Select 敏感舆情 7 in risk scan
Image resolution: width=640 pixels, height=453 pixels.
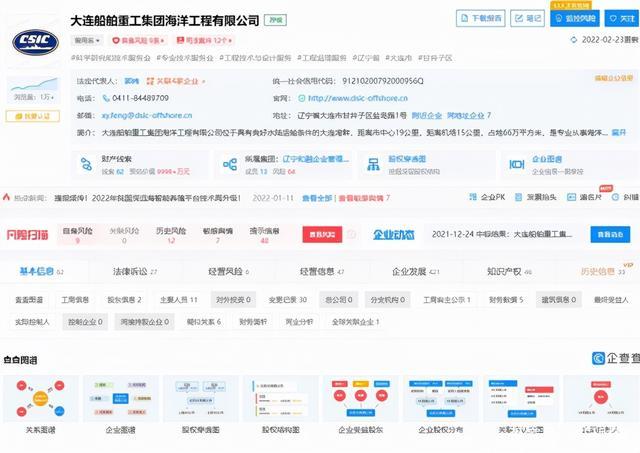[x=218, y=235]
